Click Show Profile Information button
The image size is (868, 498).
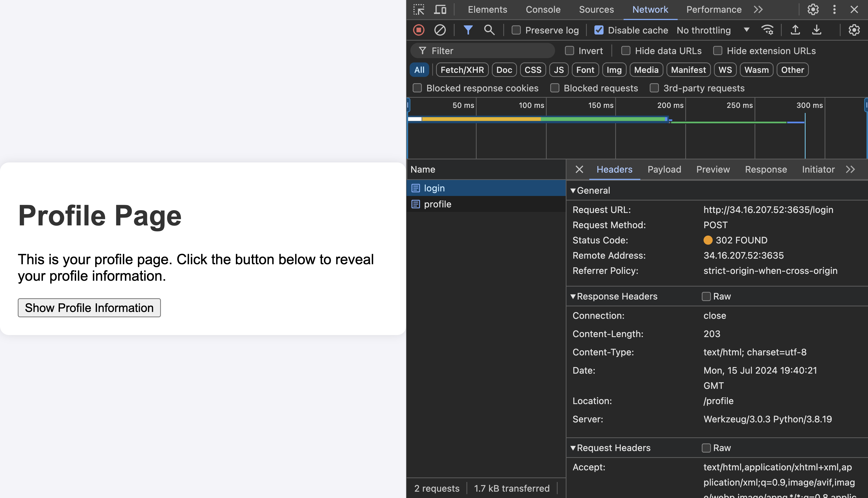(89, 308)
